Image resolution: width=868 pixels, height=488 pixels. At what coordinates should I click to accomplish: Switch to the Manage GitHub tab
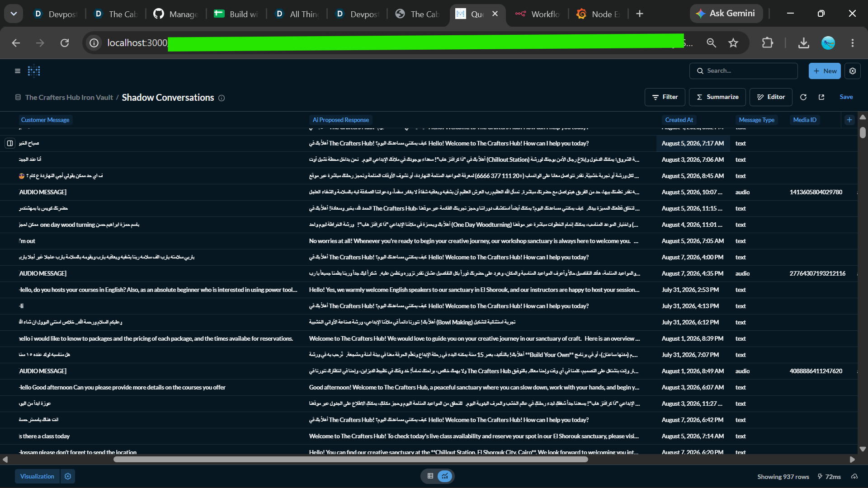coord(176,14)
